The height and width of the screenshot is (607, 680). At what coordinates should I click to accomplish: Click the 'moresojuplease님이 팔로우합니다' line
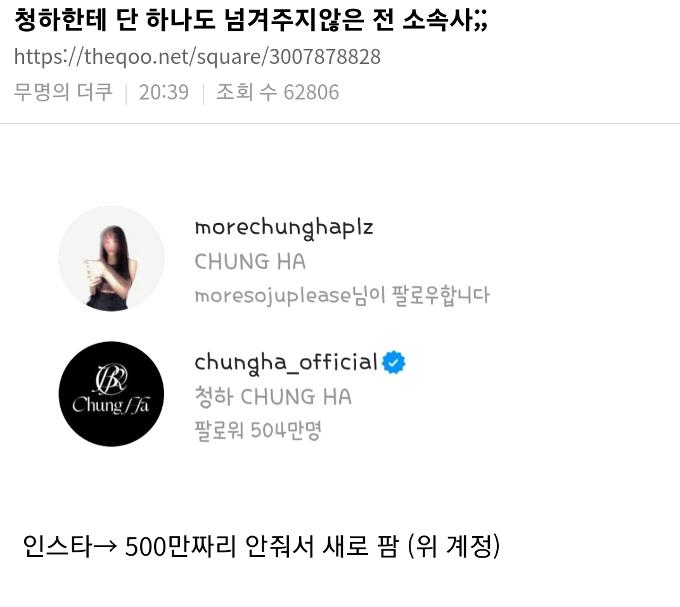[x=342, y=296]
